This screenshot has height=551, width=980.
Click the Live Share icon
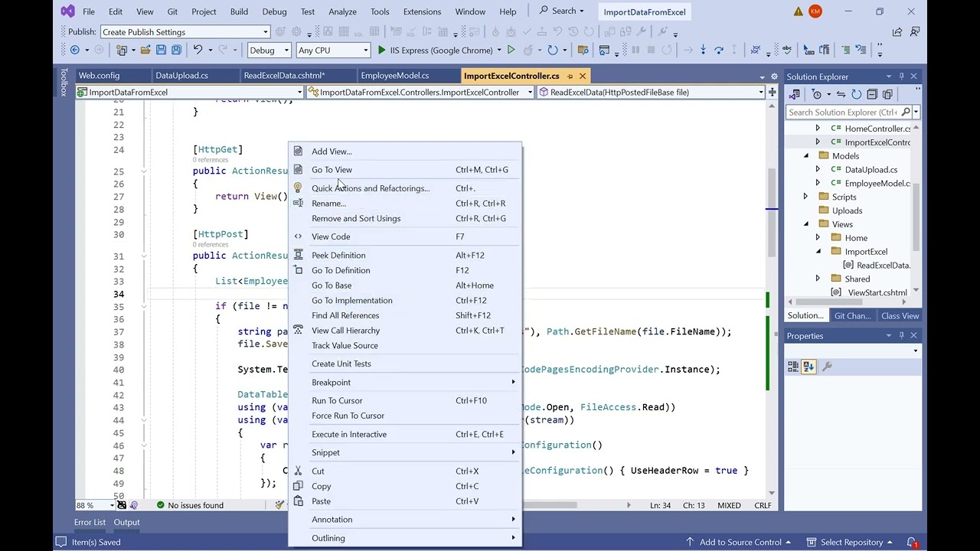click(897, 32)
